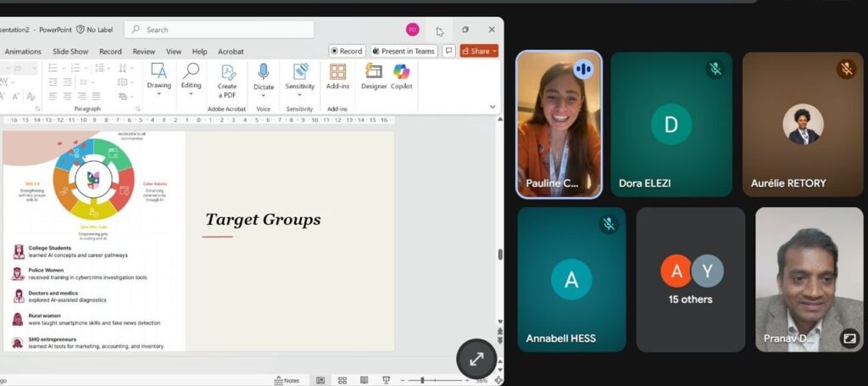Open the Review tab
The width and height of the screenshot is (868, 386).
(x=144, y=52)
